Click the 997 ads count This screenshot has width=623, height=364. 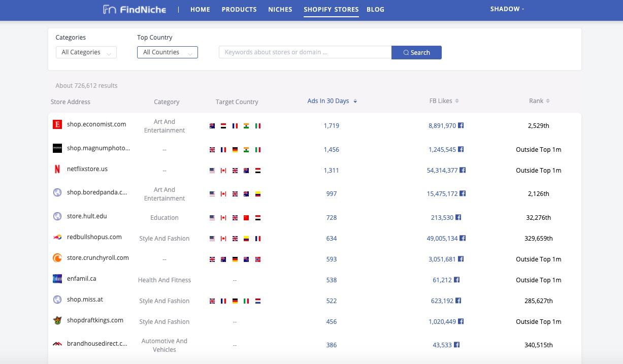(x=332, y=194)
